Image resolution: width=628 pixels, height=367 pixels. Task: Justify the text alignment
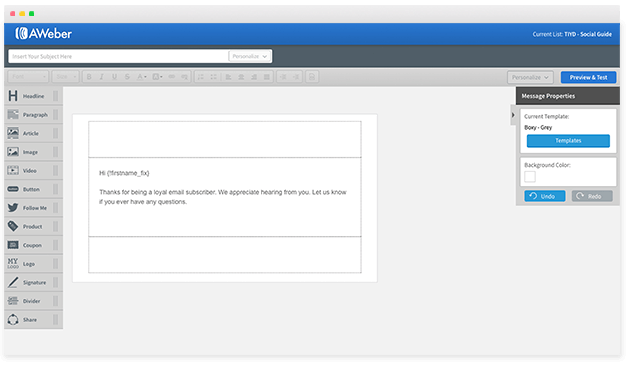coord(267,77)
